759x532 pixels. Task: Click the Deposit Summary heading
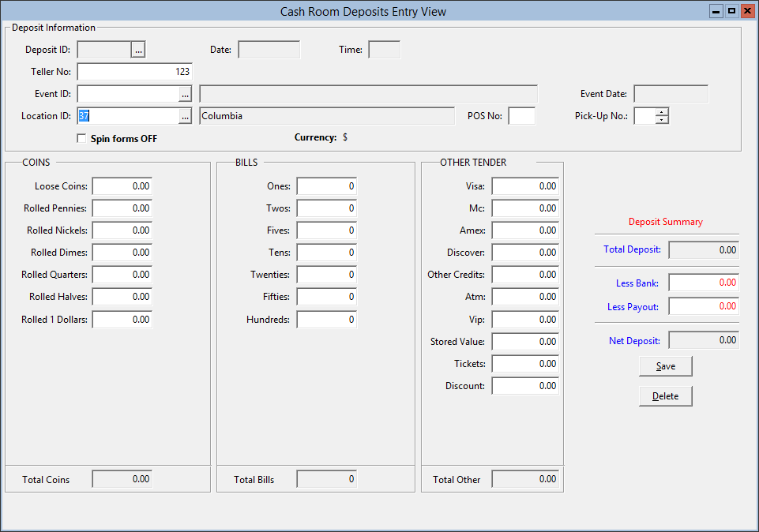[666, 222]
